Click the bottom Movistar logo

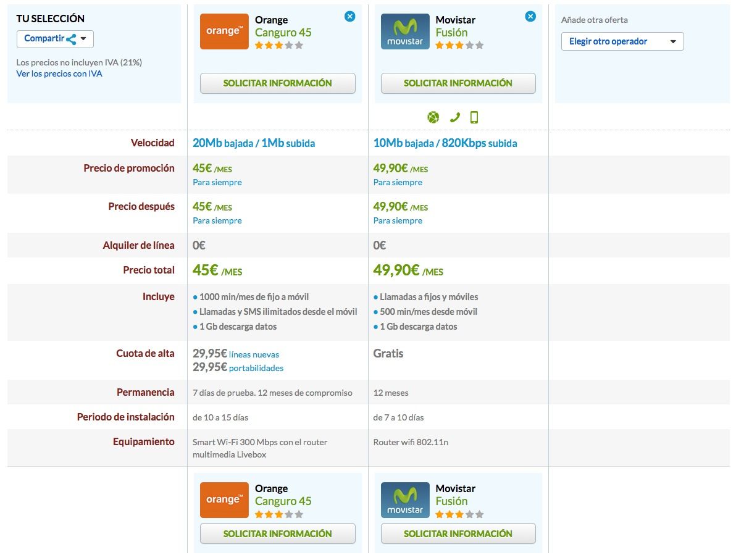tap(405, 500)
